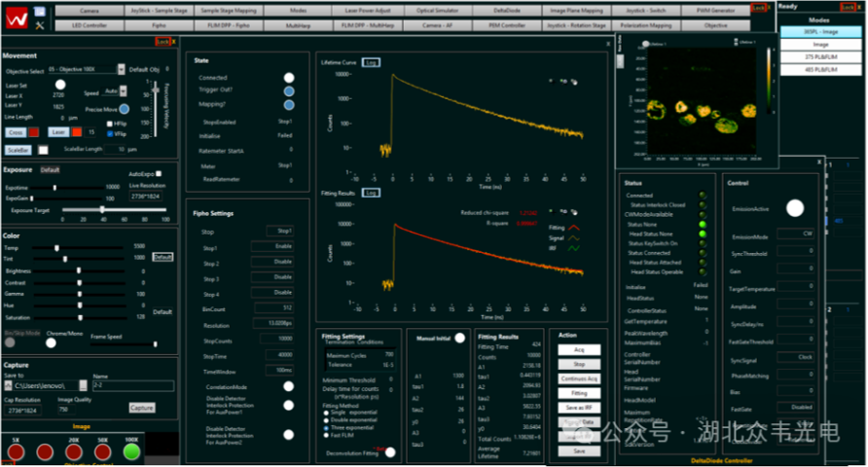
Task: Click the Head Status None green LED
Action: pyautogui.click(x=703, y=234)
